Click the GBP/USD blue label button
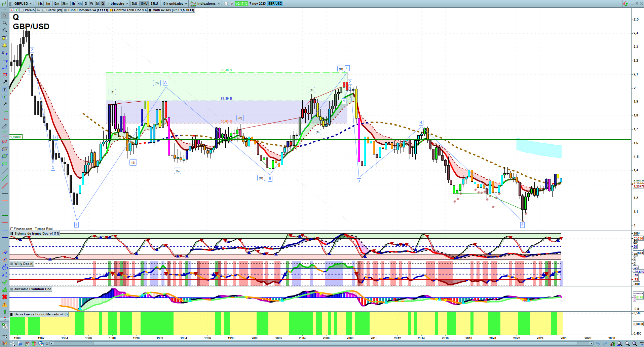The height and width of the screenshot is (347, 644). point(275,4)
